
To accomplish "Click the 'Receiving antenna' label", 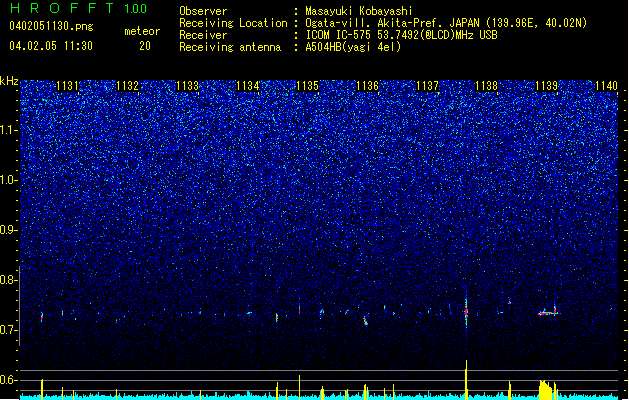I will [230, 47].
